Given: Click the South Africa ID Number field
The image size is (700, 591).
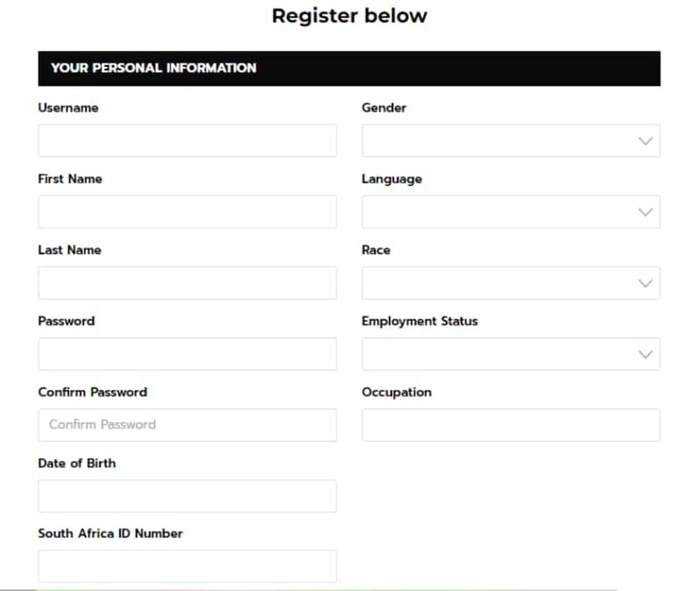Looking at the screenshot, I should (x=186, y=566).
